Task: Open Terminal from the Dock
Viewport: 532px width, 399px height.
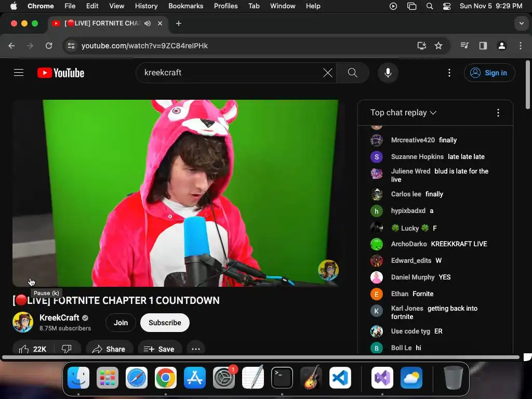Action: pyautogui.click(x=282, y=378)
